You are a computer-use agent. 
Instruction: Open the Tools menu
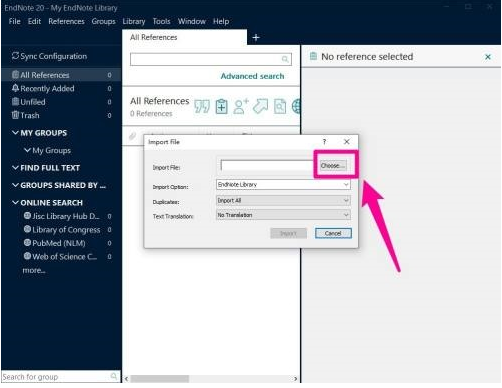161,21
